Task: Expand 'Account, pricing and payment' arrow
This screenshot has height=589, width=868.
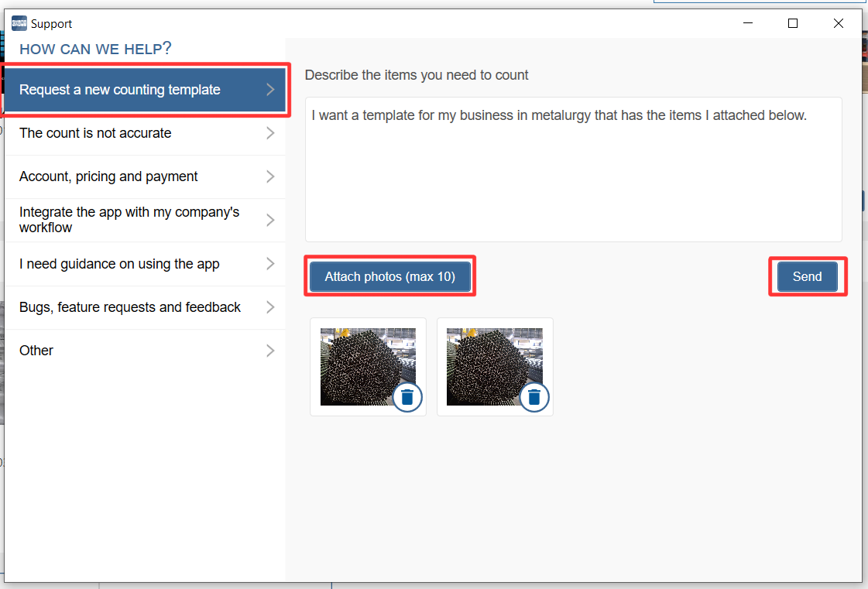Action: coord(270,176)
